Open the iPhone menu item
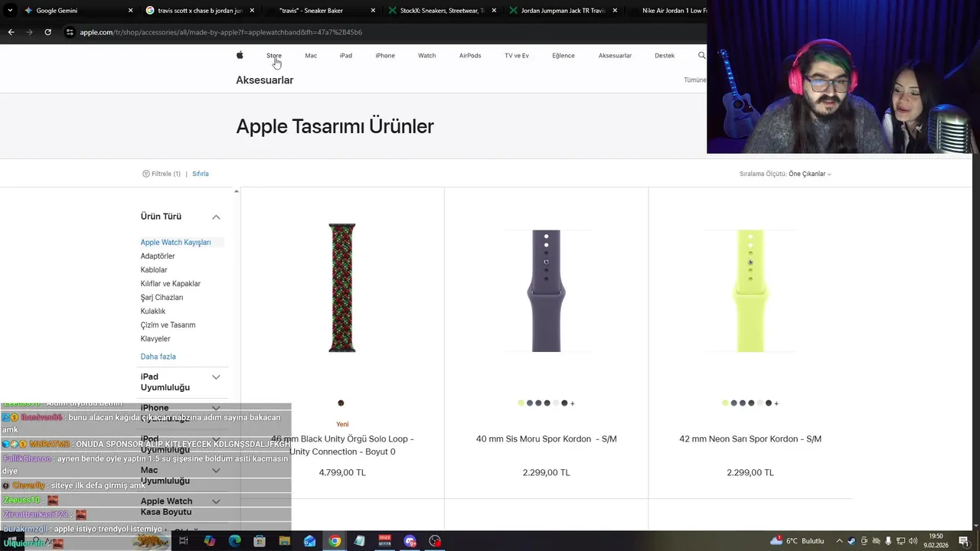 pos(385,55)
